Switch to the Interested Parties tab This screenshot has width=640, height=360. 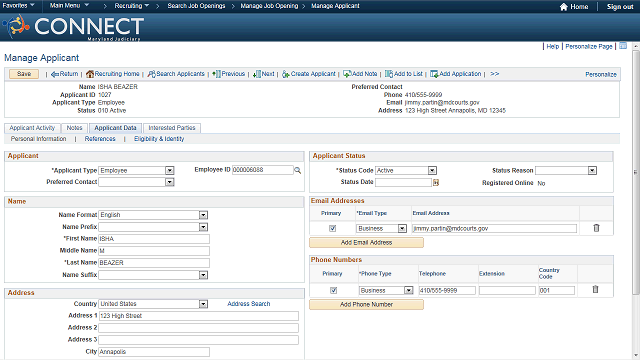(172, 128)
